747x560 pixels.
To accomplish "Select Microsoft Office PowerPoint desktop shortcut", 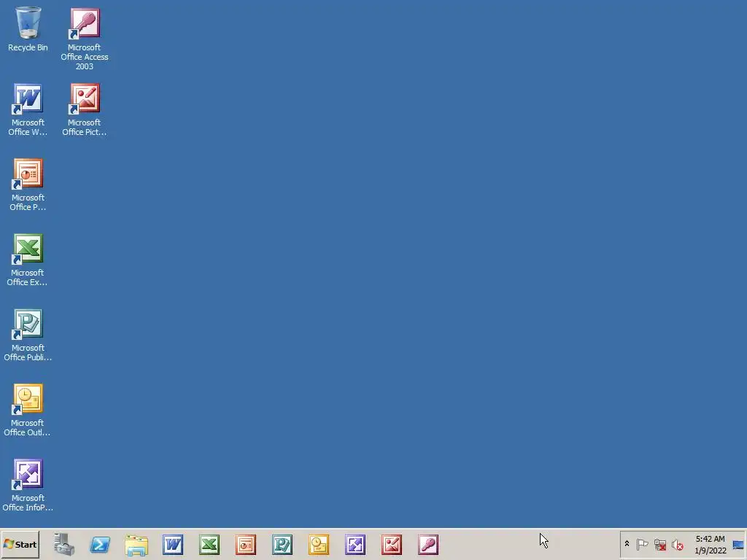I will point(28,184).
